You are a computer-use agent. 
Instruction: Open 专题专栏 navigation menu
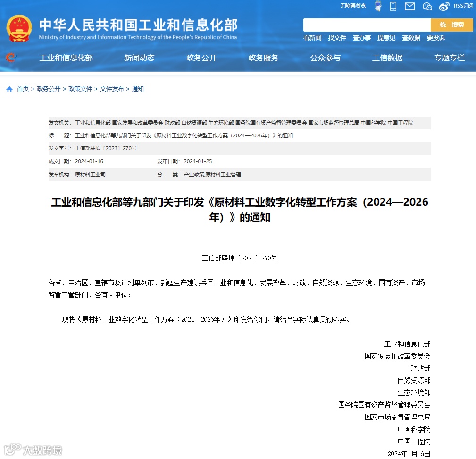pyautogui.click(x=449, y=58)
